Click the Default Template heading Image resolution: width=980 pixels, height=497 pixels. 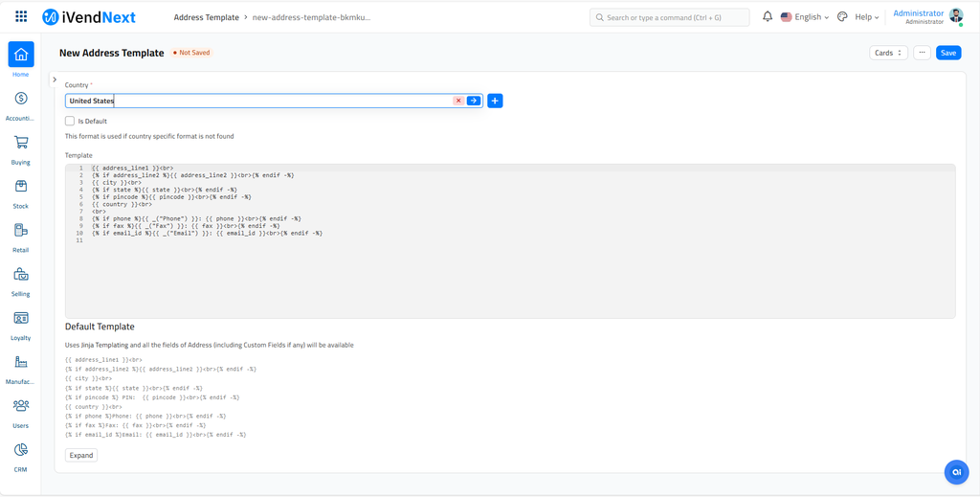(100, 327)
